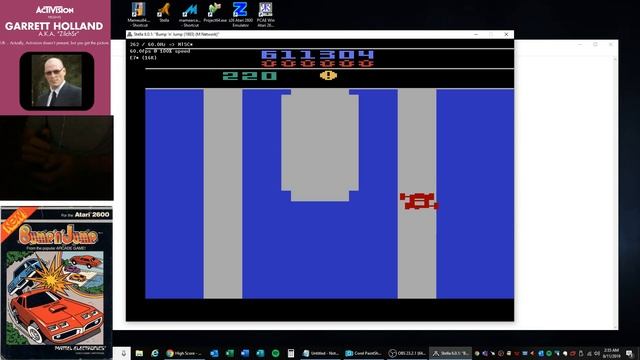Minimize the Stella window
The height and width of the screenshot is (360, 640).
click(476, 34)
